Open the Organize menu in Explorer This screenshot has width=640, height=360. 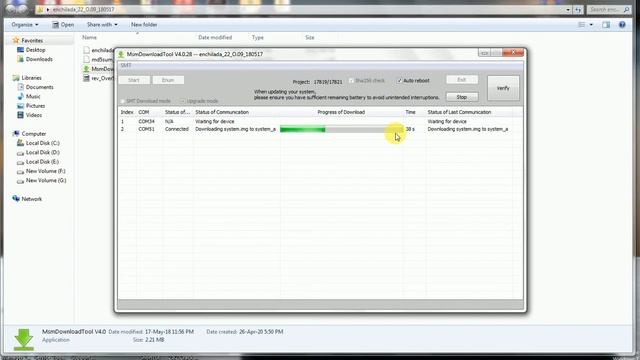point(25,24)
